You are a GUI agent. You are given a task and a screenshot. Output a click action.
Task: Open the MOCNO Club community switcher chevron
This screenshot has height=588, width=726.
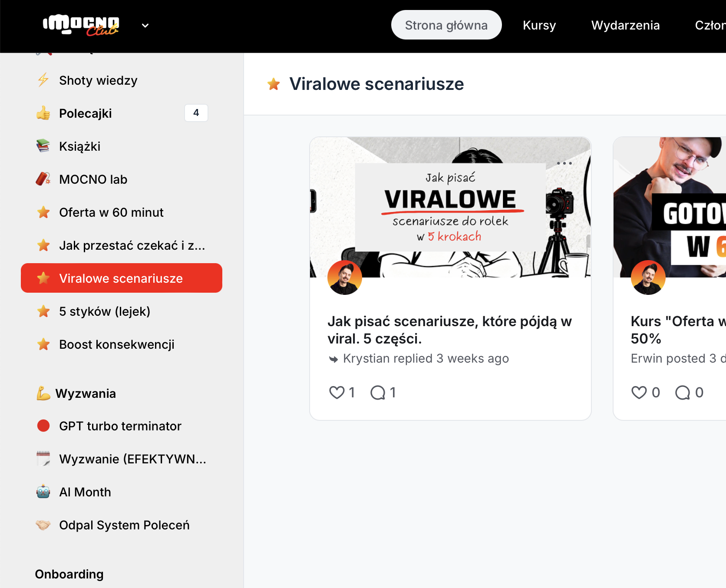145,25
